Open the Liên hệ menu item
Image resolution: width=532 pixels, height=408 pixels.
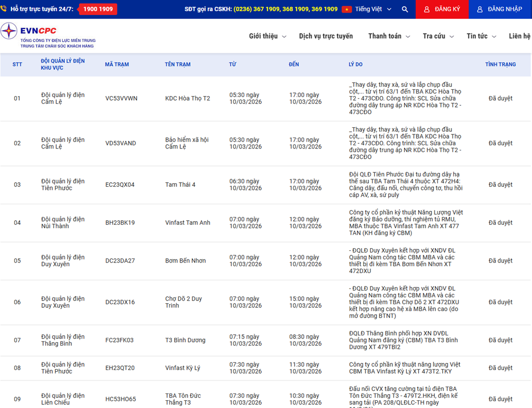click(520, 36)
